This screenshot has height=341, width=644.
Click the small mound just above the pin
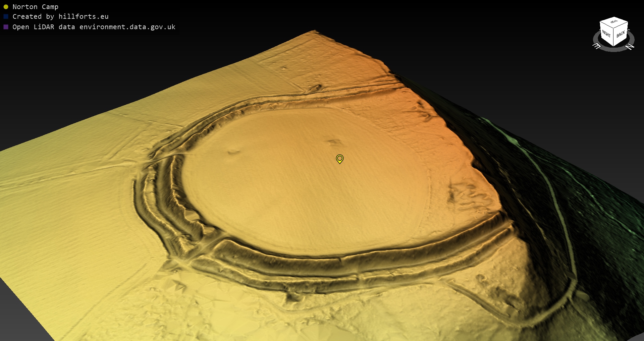pos(334,142)
